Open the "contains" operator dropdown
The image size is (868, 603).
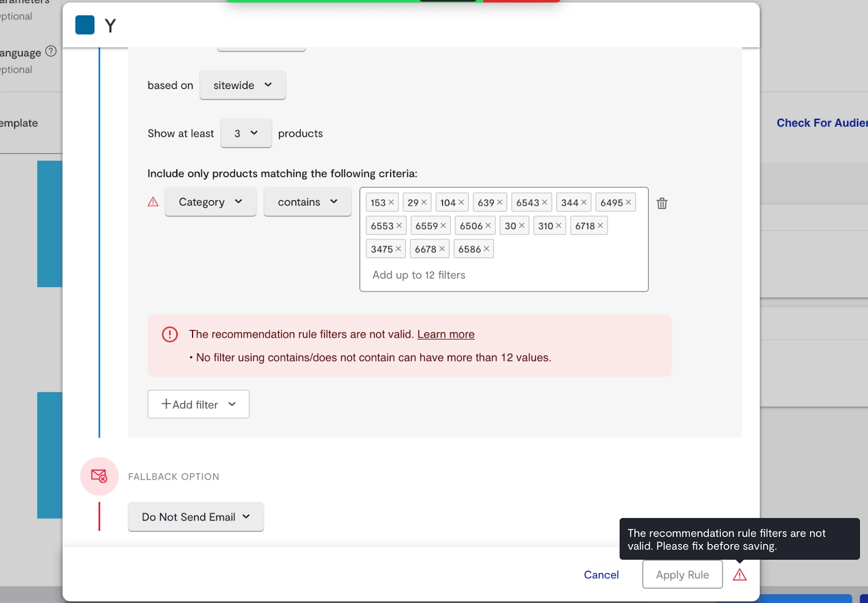pos(307,201)
